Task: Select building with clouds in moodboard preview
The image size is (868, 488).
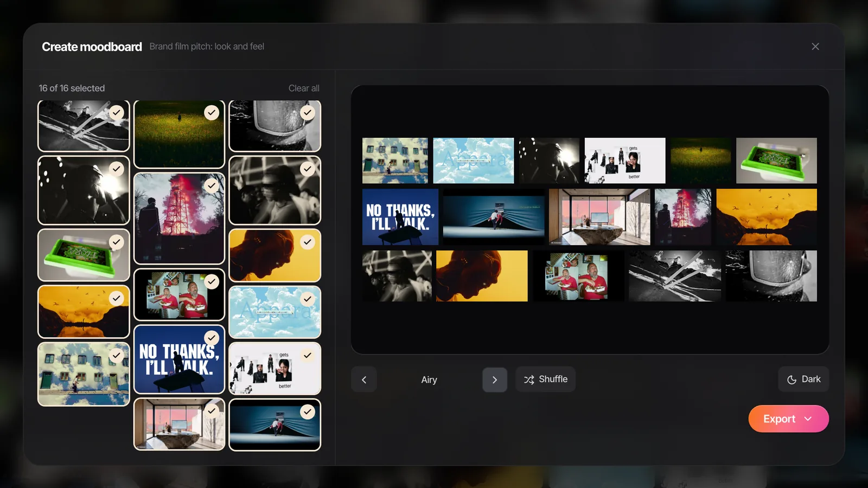Action: click(x=395, y=160)
